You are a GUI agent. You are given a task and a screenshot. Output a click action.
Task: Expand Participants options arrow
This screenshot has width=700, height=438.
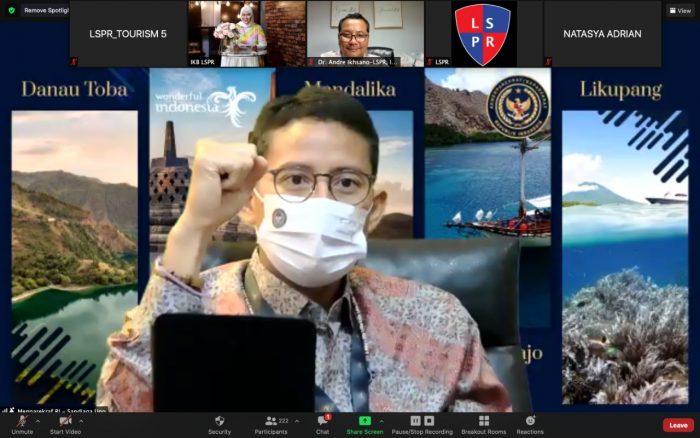(x=297, y=420)
